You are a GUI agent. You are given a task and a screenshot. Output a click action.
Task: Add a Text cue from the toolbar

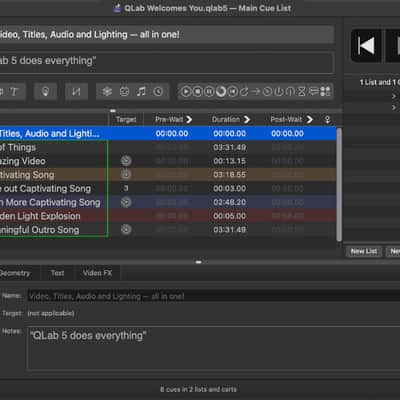click(x=14, y=92)
